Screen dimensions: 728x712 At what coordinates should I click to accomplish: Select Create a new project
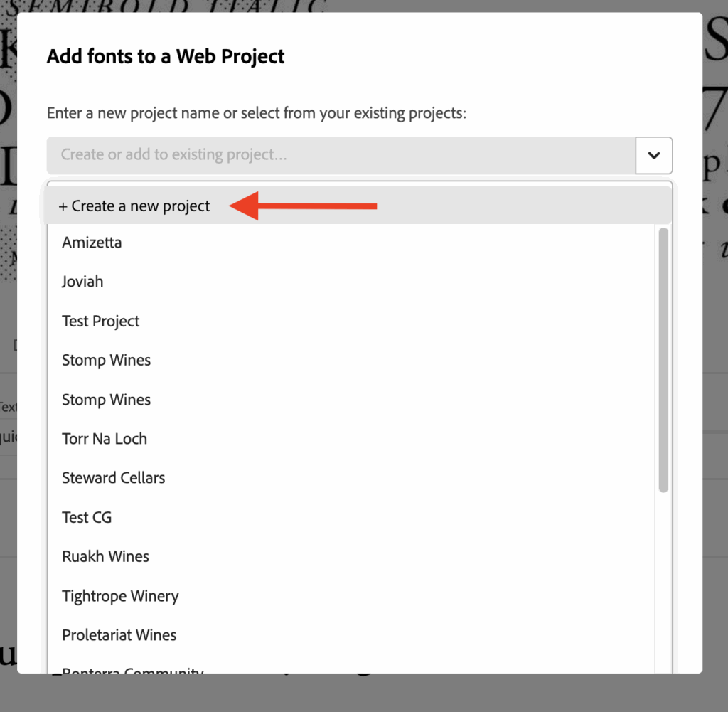click(134, 206)
